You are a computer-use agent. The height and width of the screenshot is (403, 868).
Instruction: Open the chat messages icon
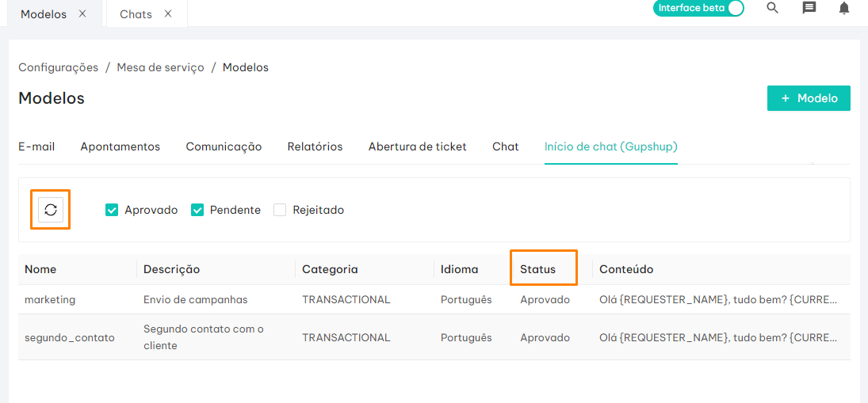point(809,8)
